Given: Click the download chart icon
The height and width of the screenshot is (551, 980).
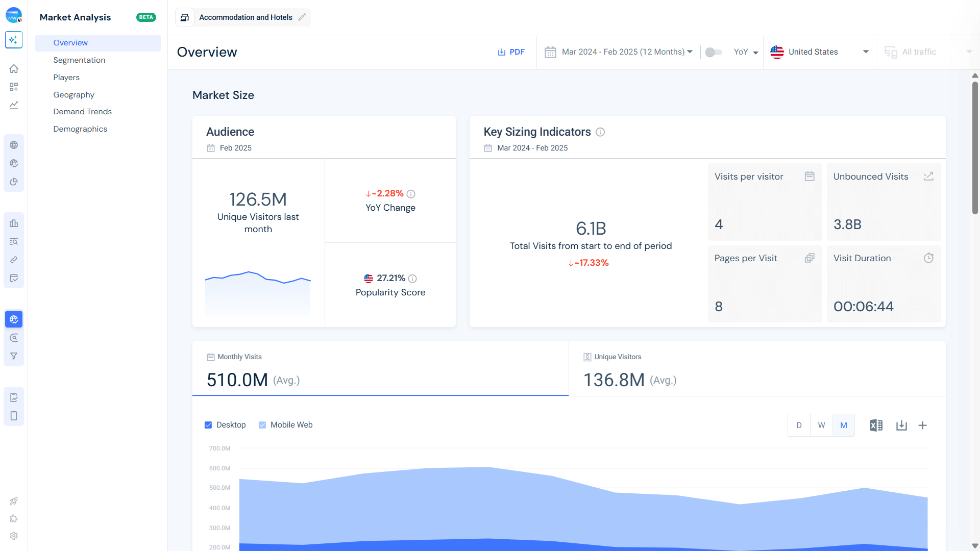Looking at the screenshot, I should 901,425.
